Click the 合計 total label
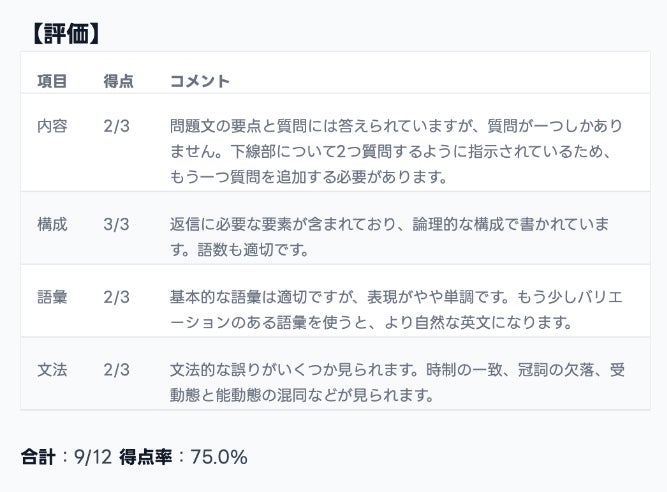The image size is (667, 492). 39,457
